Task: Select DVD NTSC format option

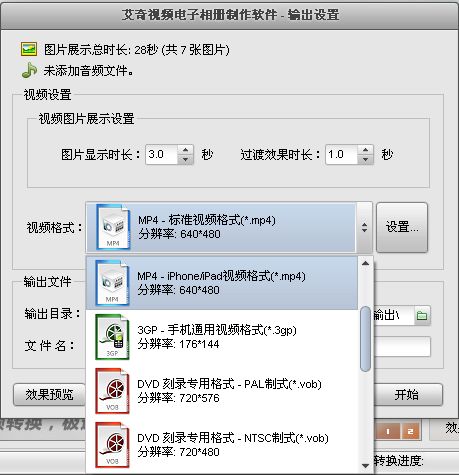Action: click(x=222, y=445)
